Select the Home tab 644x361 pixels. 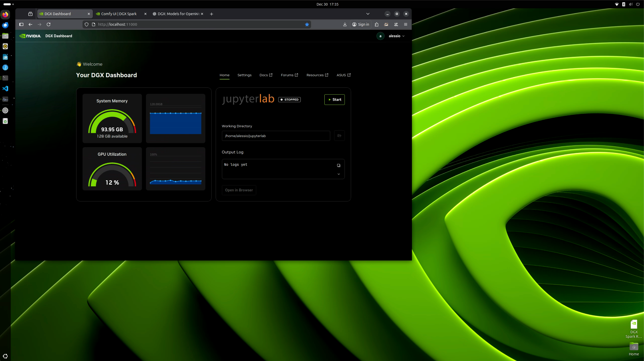click(224, 75)
